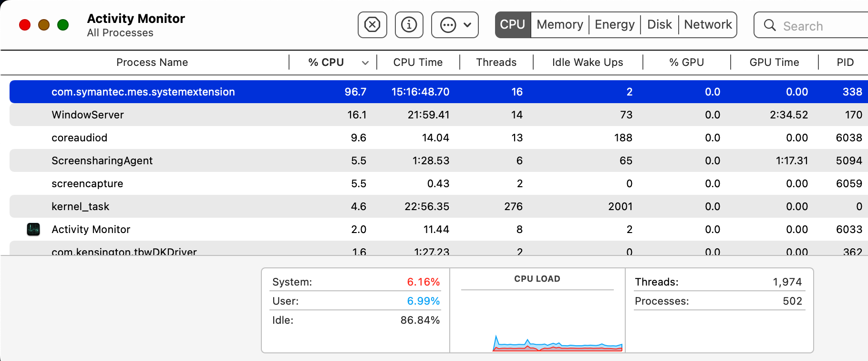Click inside the Search field
868x361 pixels.
[820, 26]
